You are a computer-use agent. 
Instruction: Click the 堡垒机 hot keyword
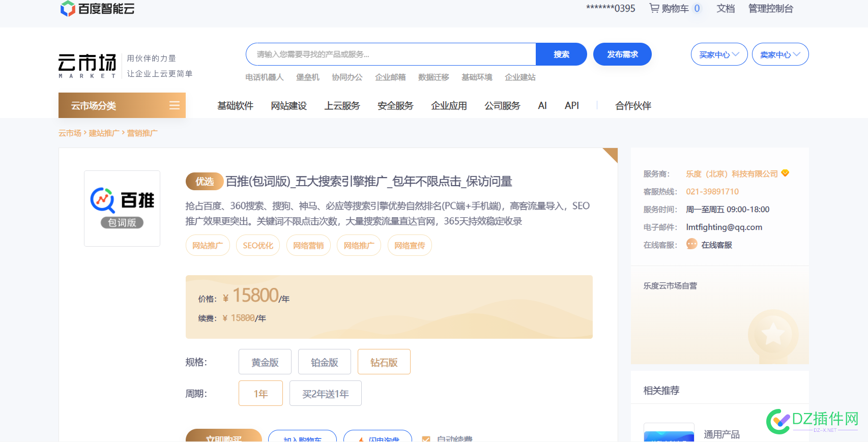click(308, 77)
